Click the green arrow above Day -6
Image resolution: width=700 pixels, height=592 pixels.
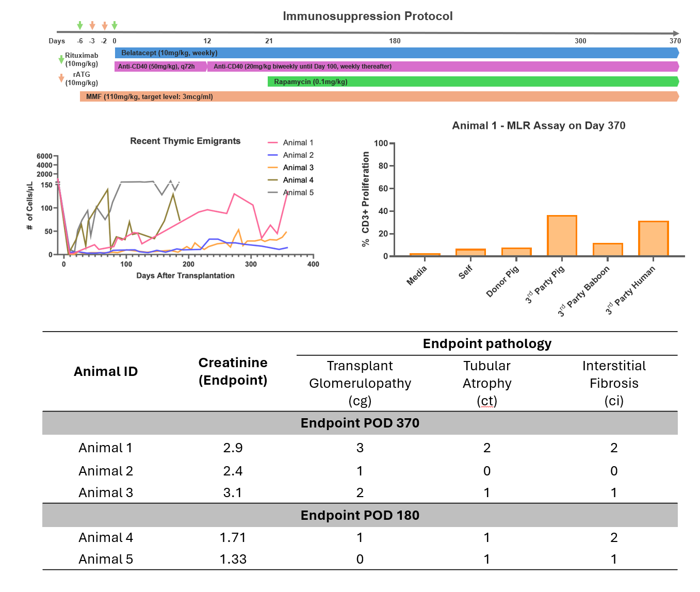(80, 26)
